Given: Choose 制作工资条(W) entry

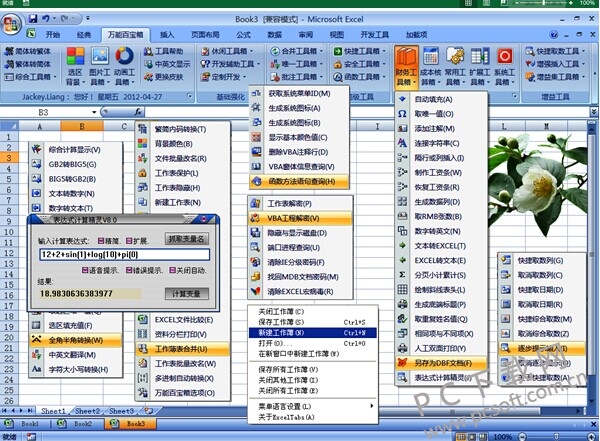Looking at the screenshot, I should tap(441, 173).
